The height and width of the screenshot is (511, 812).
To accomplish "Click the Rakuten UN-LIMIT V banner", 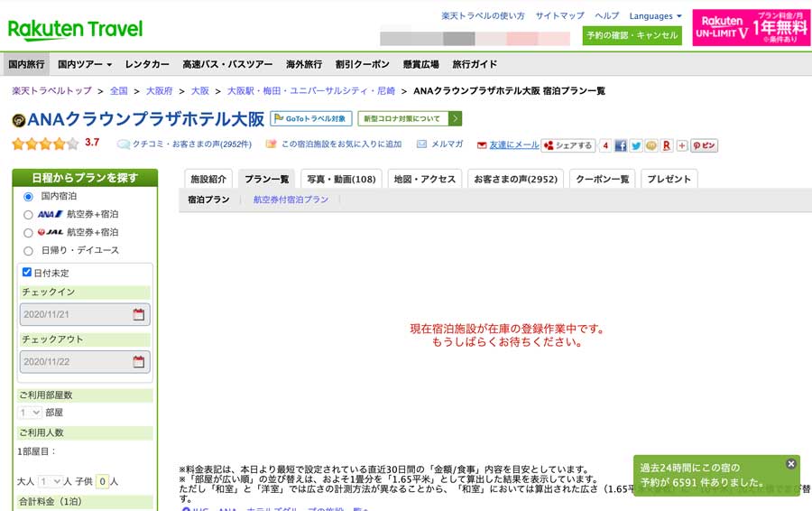I will (751, 27).
